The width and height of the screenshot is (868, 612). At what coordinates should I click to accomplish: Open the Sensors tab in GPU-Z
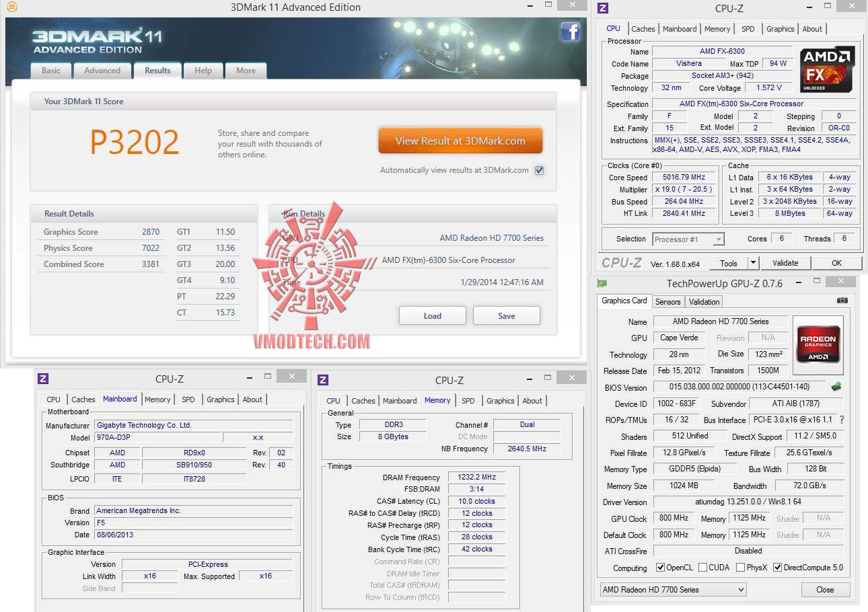pos(668,302)
